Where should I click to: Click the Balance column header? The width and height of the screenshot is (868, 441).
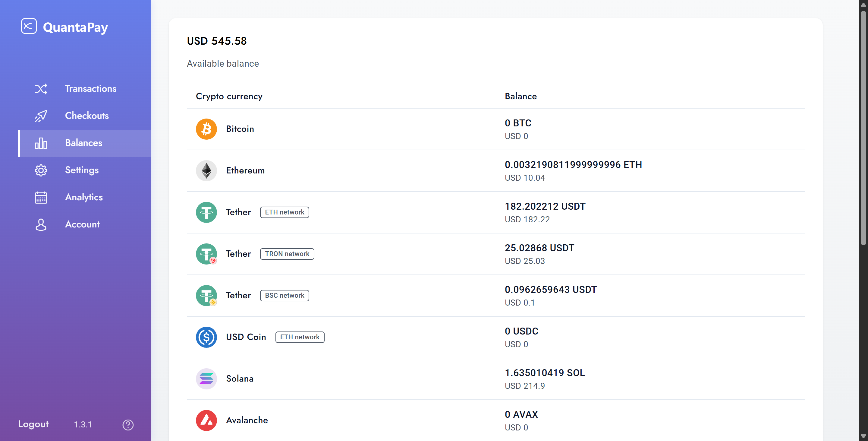[520, 97]
